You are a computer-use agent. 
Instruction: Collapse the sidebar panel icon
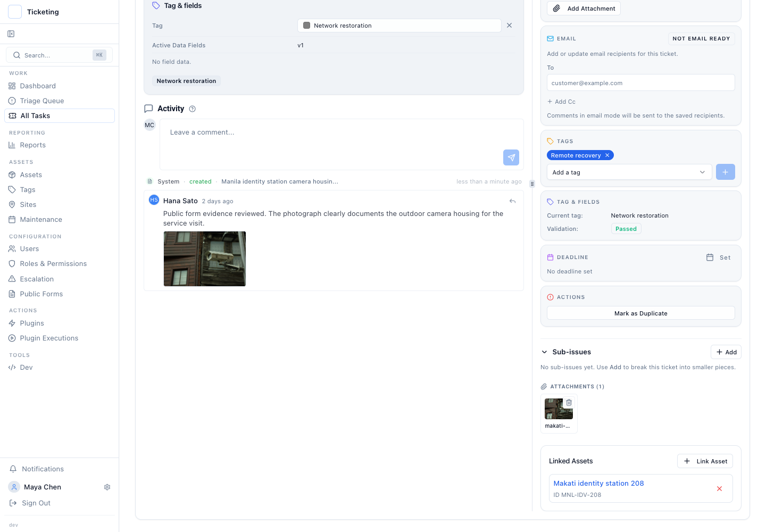point(11,34)
